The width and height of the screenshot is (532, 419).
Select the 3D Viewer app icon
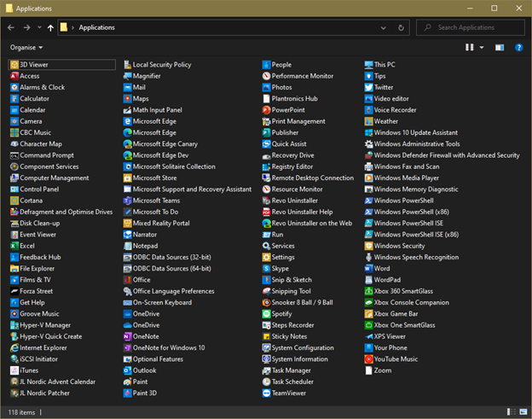click(x=14, y=65)
